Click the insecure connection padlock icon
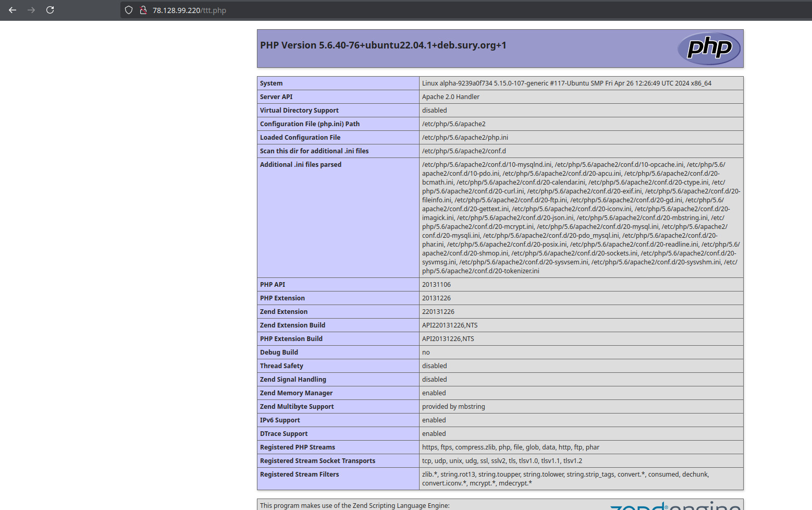This screenshot has width=812, height=510. coord(143,10)
